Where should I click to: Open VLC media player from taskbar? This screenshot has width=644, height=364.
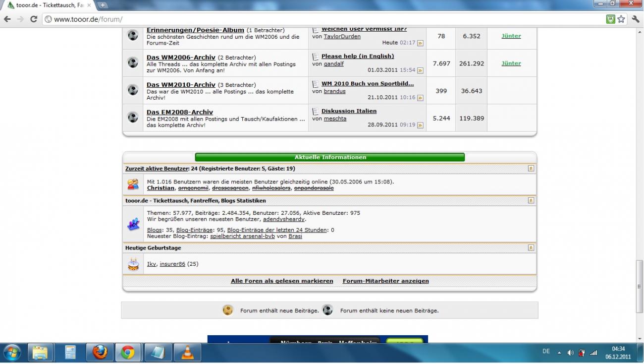(187, 353)
